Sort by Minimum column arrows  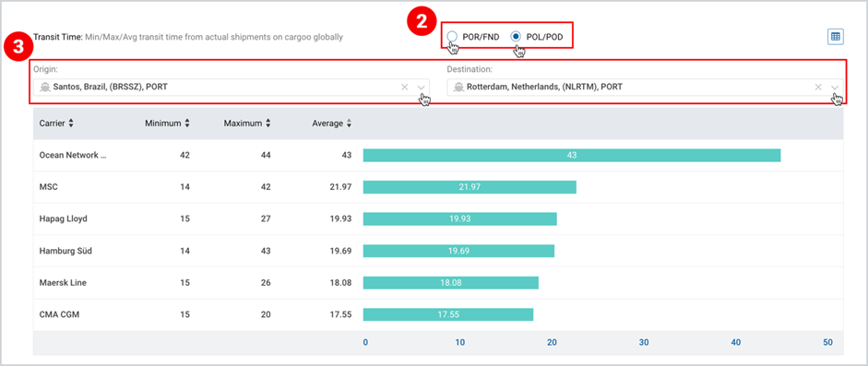187,124
